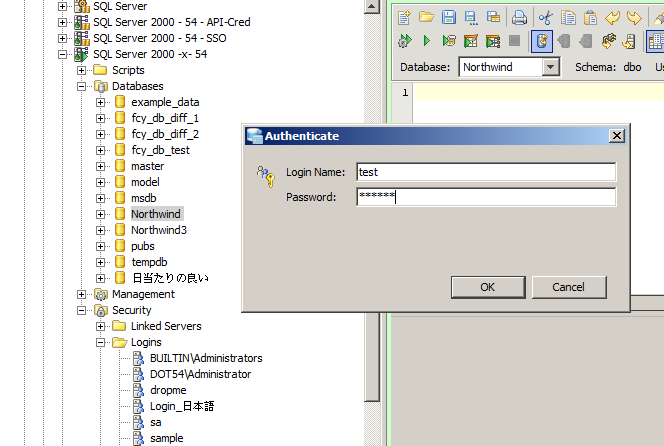The image size is (664, 446).
Task: Redo with the right curved arrow
Action: tap(634, 18)
